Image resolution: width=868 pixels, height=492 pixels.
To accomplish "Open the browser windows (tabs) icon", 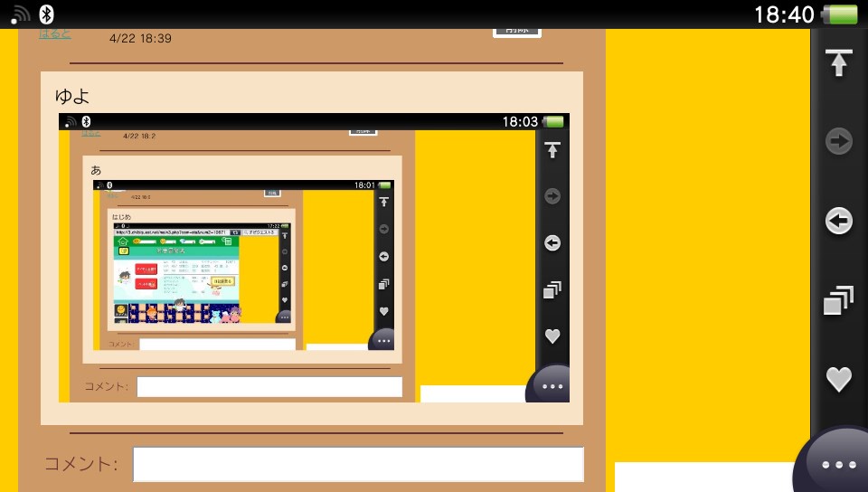I will tap(839, 300).
